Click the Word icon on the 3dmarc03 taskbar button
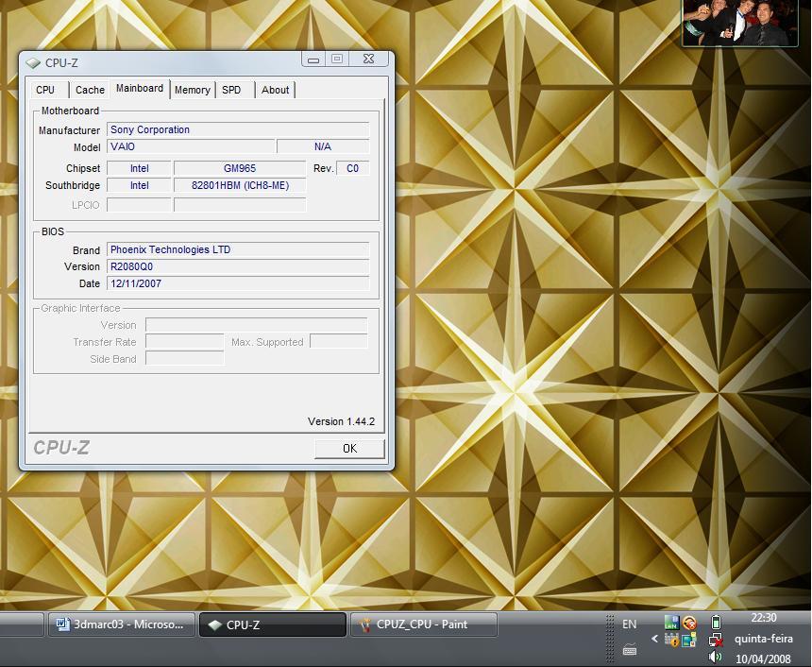Screen dimensions: 812x667 tap(62, 624)
